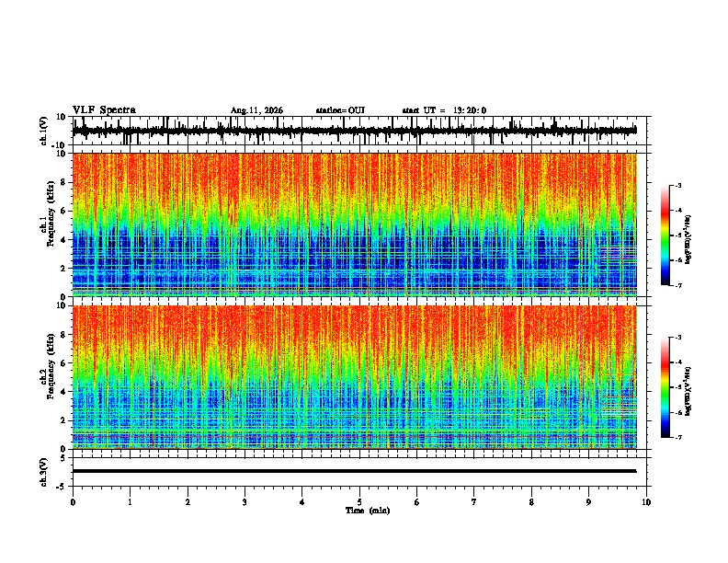Click the ch.1 color scale bar
The height and width of the screenshot is (563, 728).
click(x=665, y=236)
